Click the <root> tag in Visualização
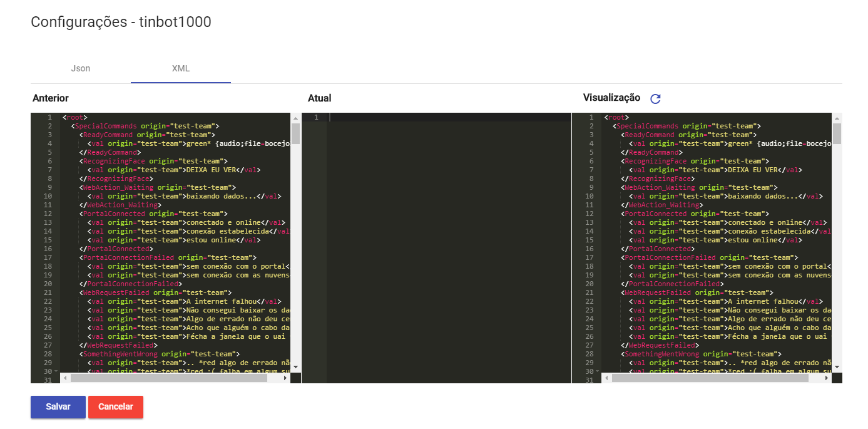Image resolution: width=868 pixels, height=429 pixels. coord(616,117)
